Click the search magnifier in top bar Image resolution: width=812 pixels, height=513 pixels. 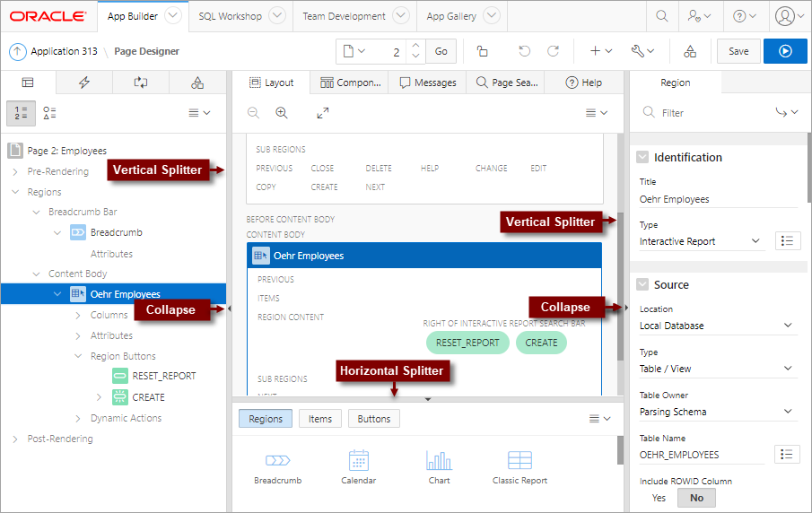coord(661,16)
